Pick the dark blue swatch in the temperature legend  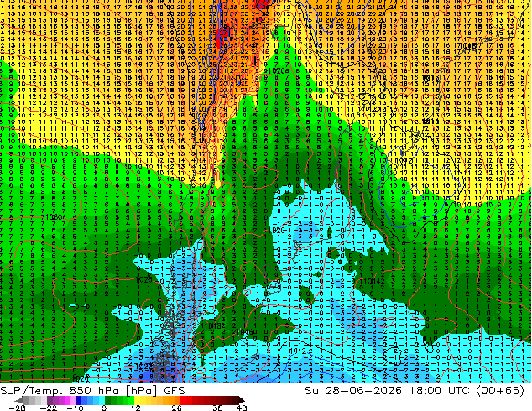(79, 400)
